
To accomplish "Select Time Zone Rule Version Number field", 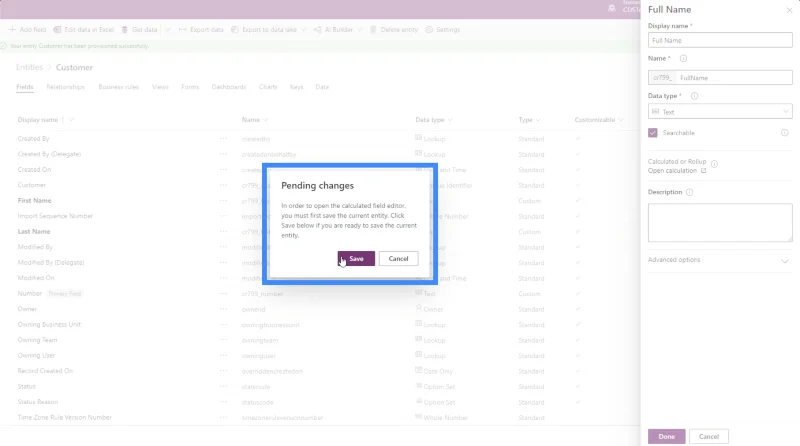I will point(64,417).
